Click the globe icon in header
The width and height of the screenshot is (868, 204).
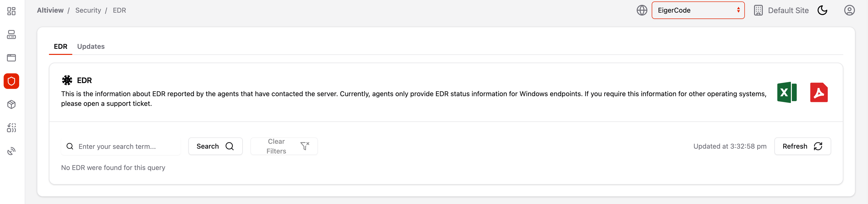(x=642, y=10)
